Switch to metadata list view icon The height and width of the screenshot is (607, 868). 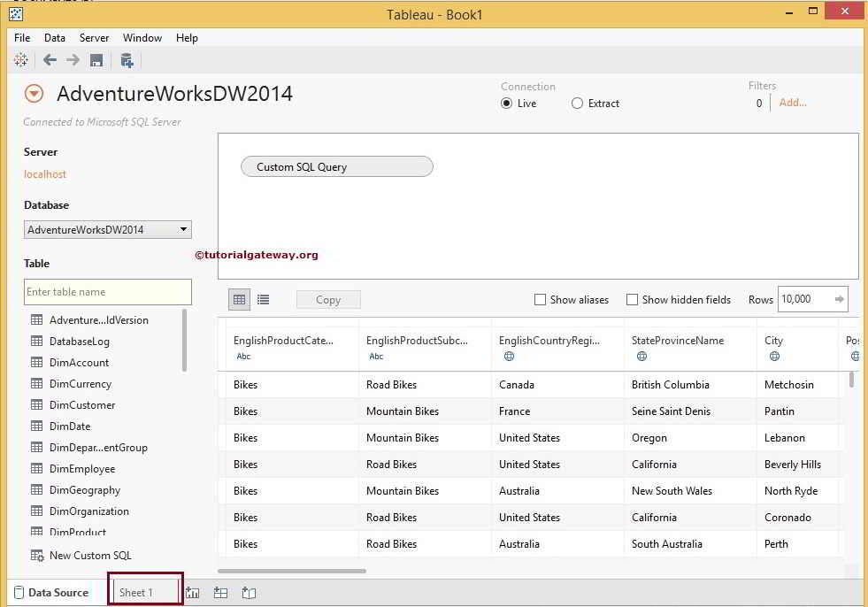point(263,300)
